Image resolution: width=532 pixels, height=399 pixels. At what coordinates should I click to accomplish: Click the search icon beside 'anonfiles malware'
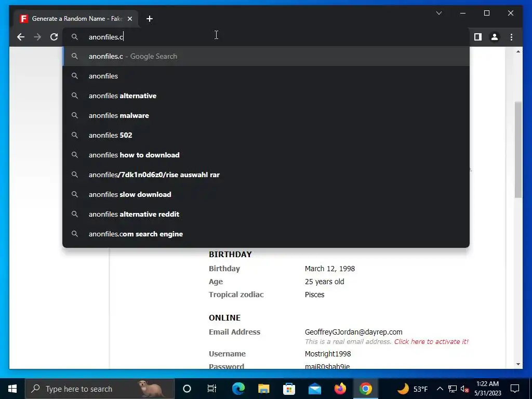click(x=75, y=115)
